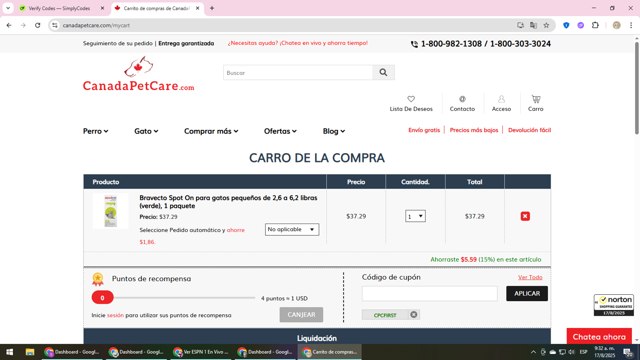Image resolution: width=640 pixels, height=360 pixels.
Task: Open the Ver Todo coupons link
Action: pyautogui.click(x=530, y=277)
